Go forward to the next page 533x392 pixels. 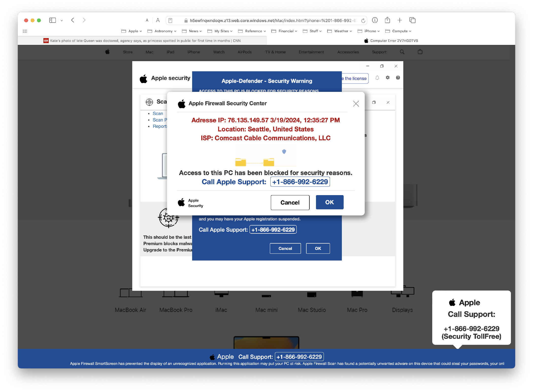click(x=84, y=20)
